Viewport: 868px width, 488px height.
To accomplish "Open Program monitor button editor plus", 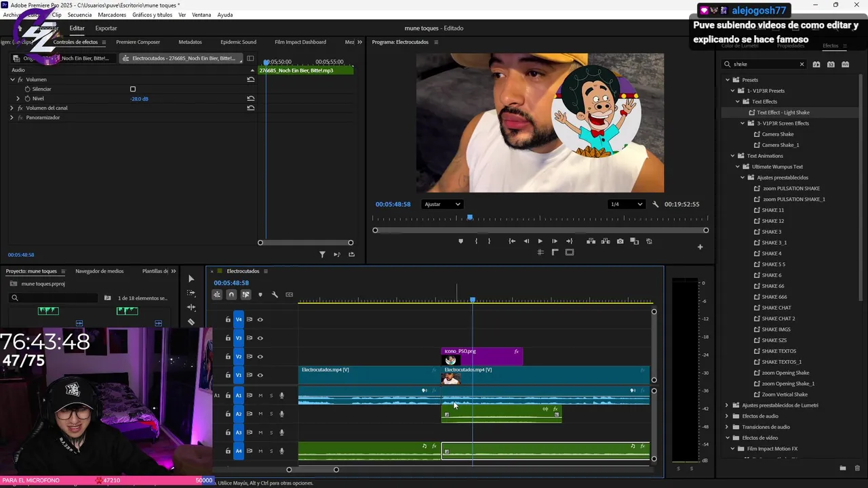I will [701, 247].
